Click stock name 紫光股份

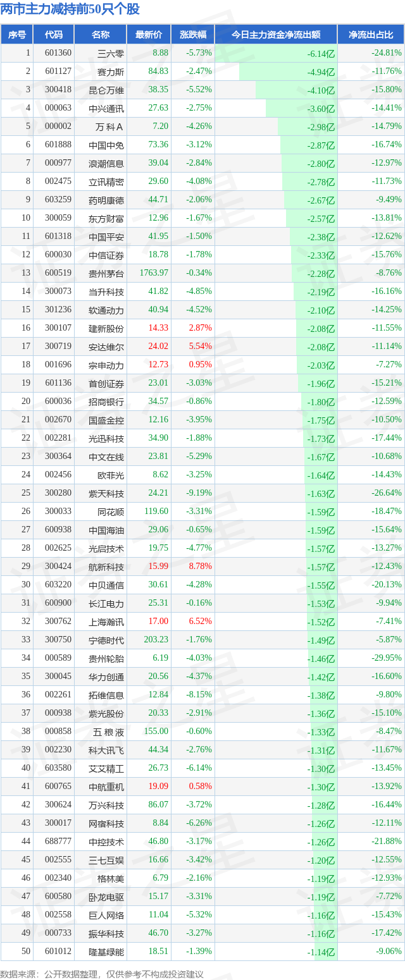pyautogui.click(x=106, y=713)
